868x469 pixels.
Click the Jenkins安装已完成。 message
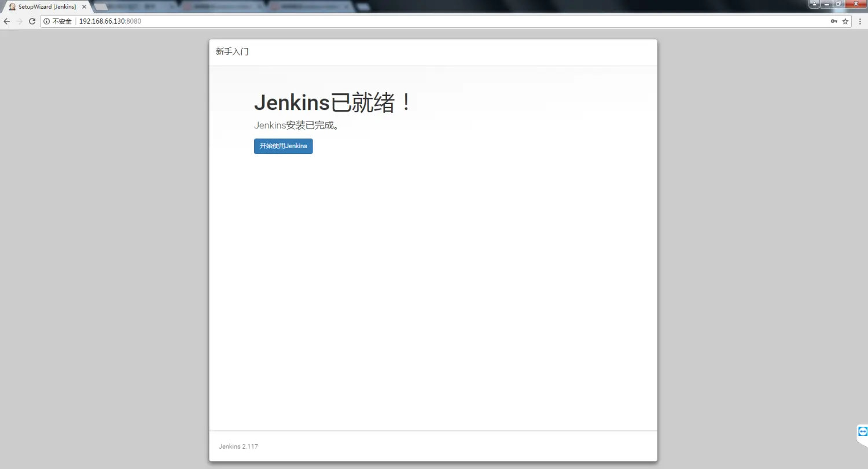[296, 125]
